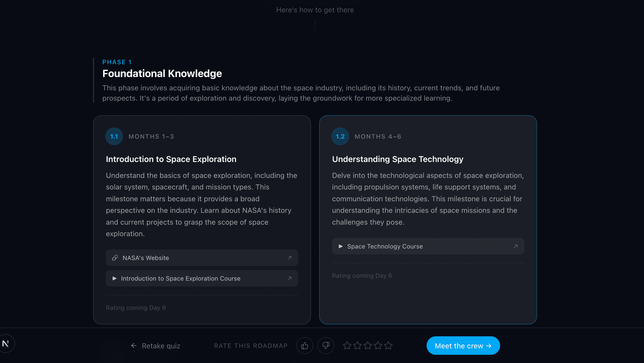Image resolution: width=644 pixels, height=363 pixels.
Task: Select the second rating star
Action: pyautogui.click(x=357, y=346)
